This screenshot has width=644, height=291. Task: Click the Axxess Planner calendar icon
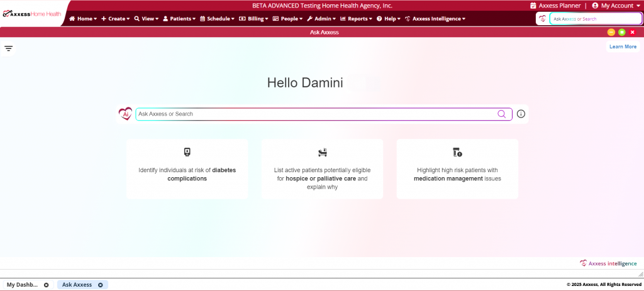pyautogui.click(x=533, y=6)
